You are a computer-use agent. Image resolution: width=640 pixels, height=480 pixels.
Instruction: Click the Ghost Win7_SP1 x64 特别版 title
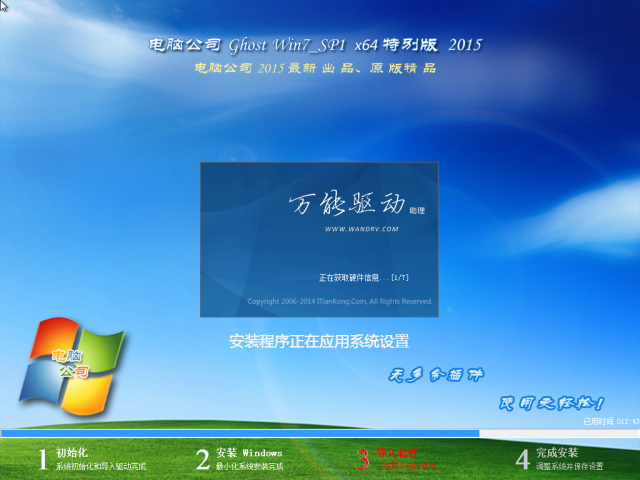click(315, 45)
